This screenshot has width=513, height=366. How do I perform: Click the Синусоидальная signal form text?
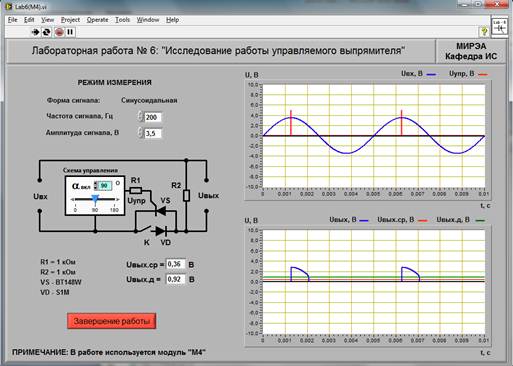click(149, 100)
